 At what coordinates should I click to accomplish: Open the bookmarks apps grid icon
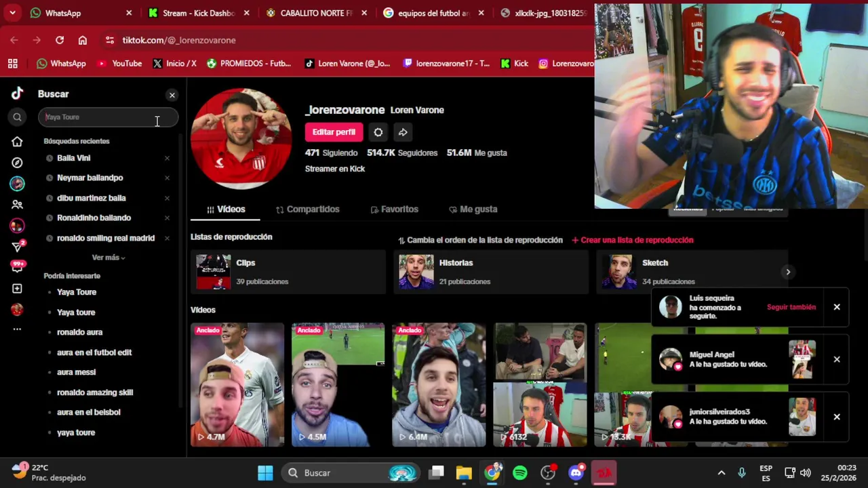point(12,64)
